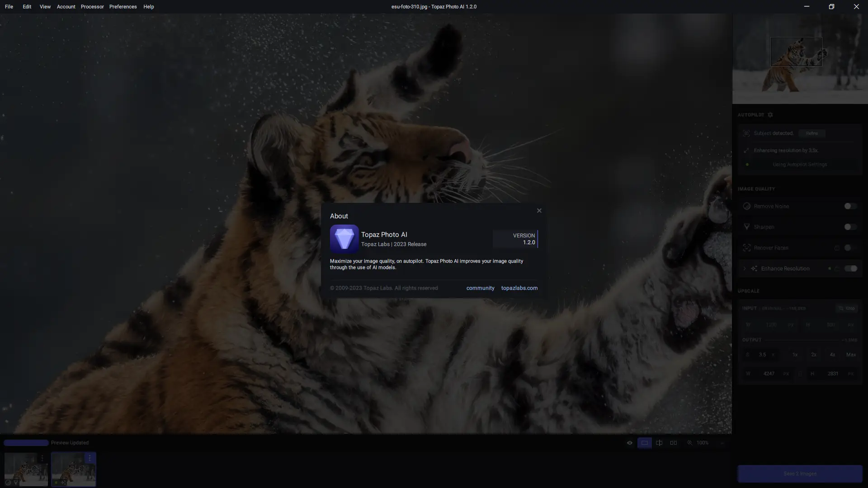Toggle the Sharpen switch

850,227
